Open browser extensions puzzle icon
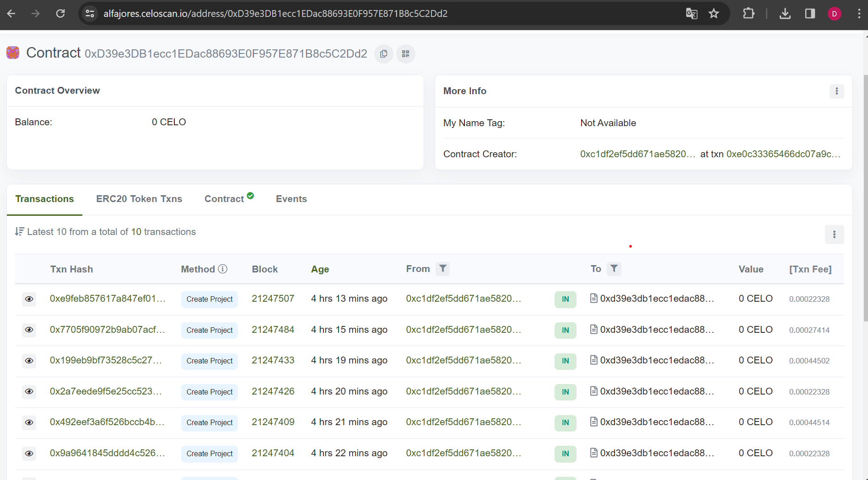The image size is (868, 480). coord(749,14)
